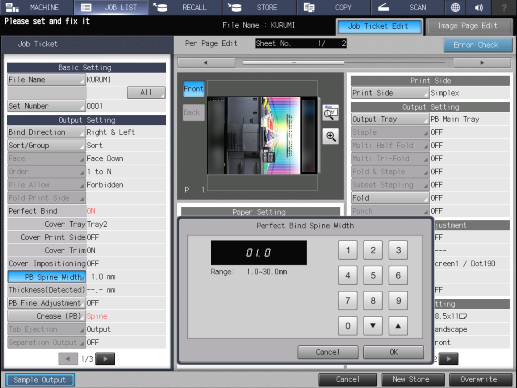Click Sample Output button

40,380
